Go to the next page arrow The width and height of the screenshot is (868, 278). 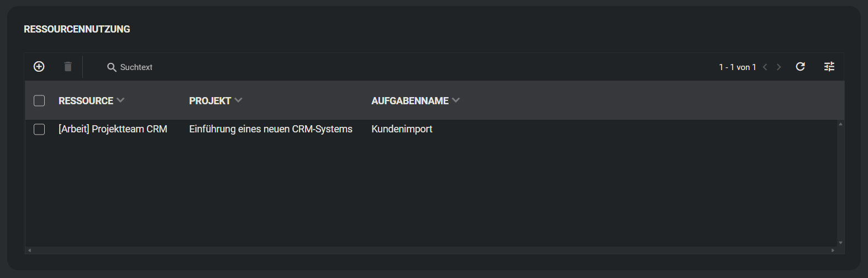[x=779, y=67]
